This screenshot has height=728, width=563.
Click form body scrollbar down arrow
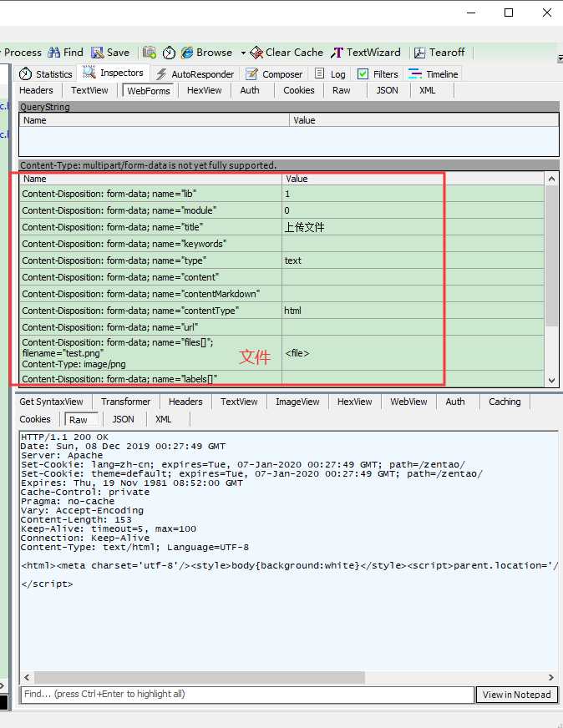(x=551, y=380)
